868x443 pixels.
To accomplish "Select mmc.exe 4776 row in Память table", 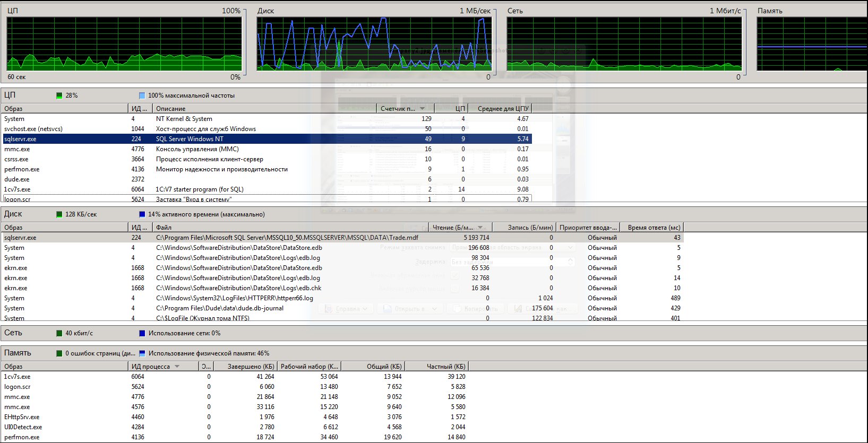I will (x=235, y=397).
